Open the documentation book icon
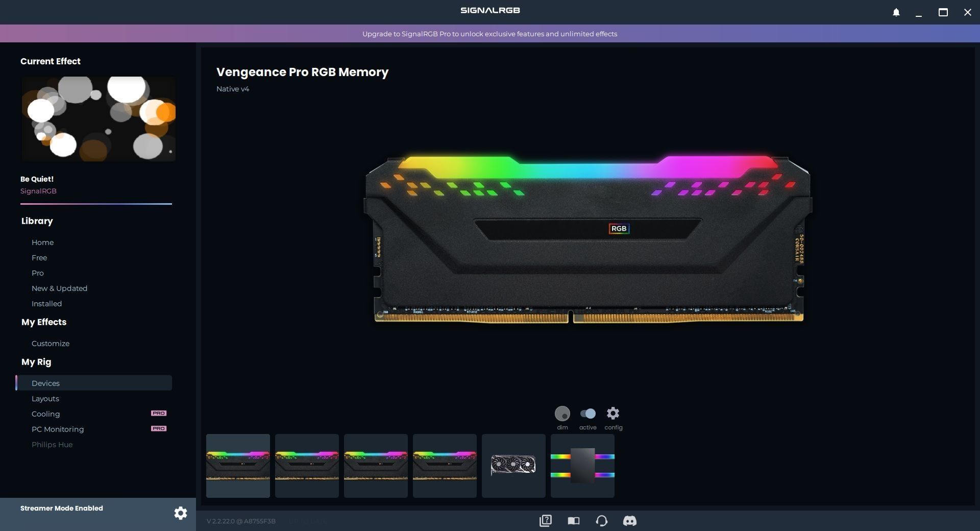Image resolution: width=980 pixels, height=531 pixels. coord(574,521)
